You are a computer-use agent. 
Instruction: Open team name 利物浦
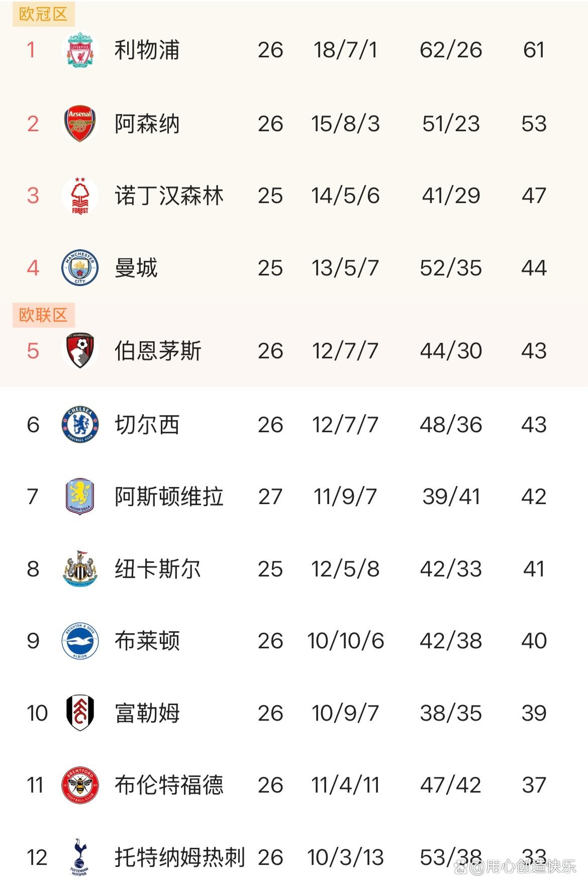tap(147, 50)
